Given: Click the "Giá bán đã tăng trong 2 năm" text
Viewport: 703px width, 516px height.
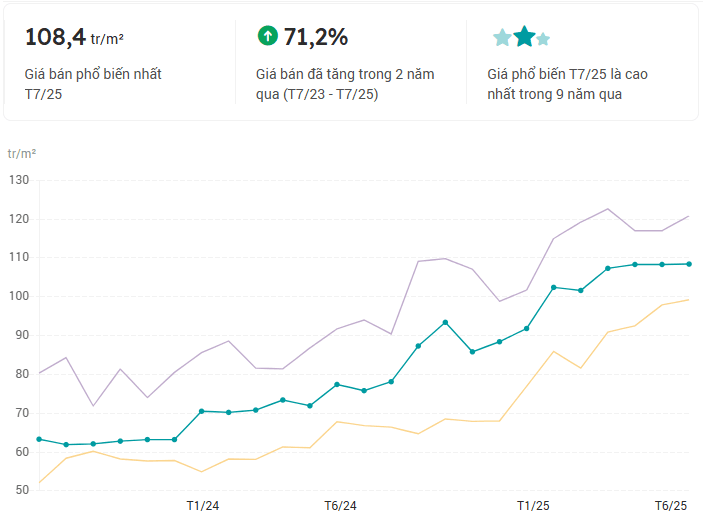Looking at the screenshot, I should (x=344, y=74).
